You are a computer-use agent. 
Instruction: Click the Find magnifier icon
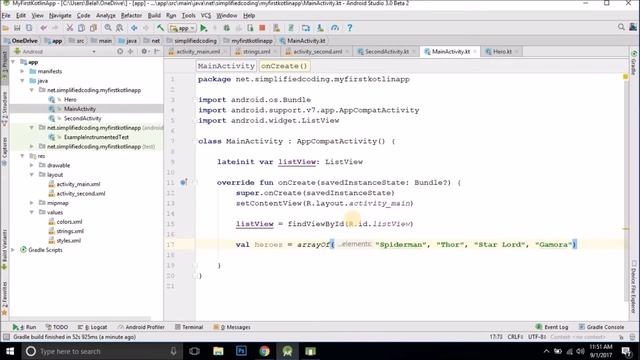[108, 28]
